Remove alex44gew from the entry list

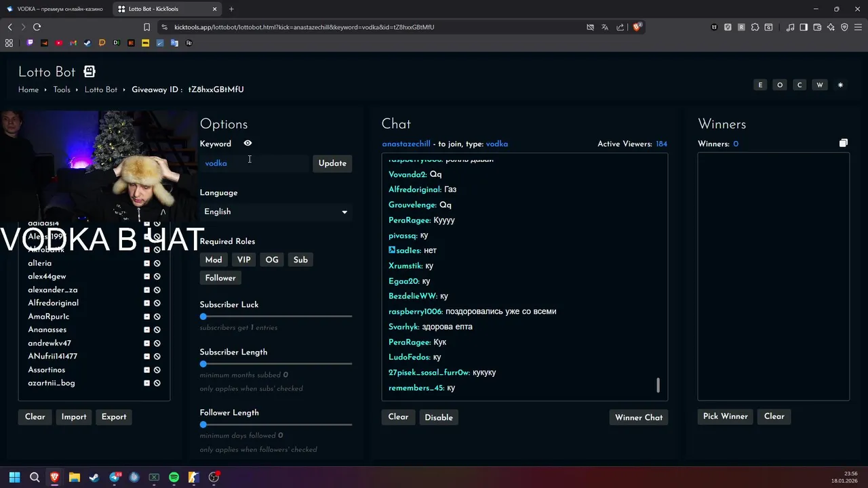[146, 277]
